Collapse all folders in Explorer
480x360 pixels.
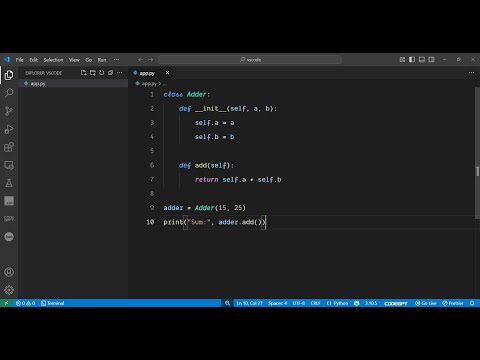coord(111,73)
